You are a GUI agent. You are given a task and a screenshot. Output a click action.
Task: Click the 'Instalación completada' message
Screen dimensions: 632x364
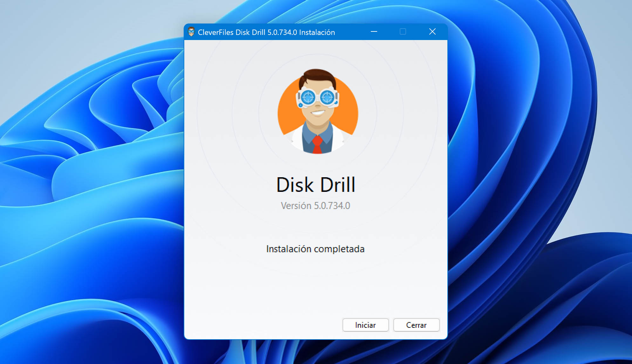pyautogui.click(x=315, y=249)
